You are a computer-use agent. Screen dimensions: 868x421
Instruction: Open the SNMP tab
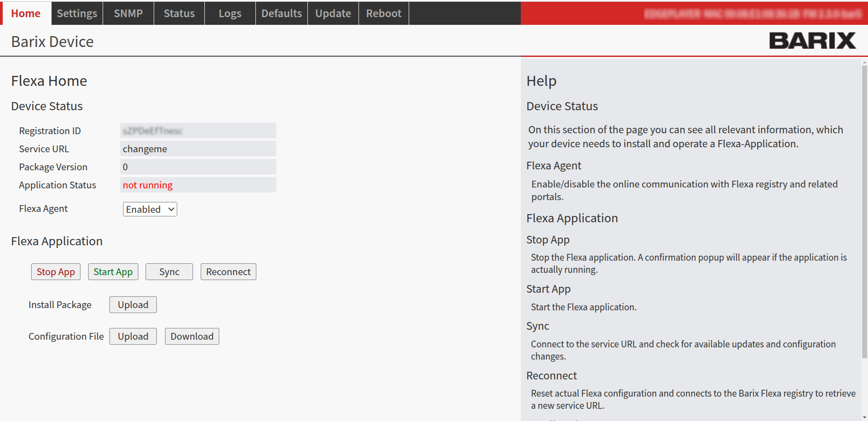pos(128,14)
